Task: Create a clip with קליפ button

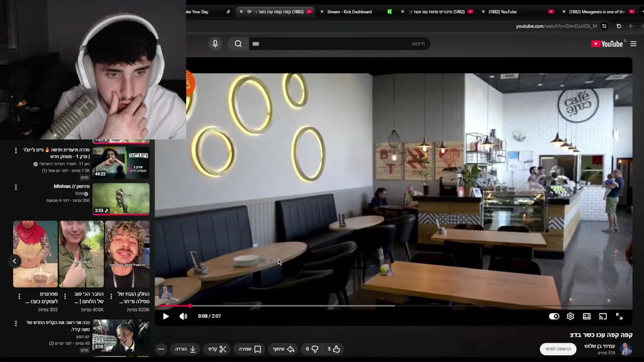Action: click(217, 349)
